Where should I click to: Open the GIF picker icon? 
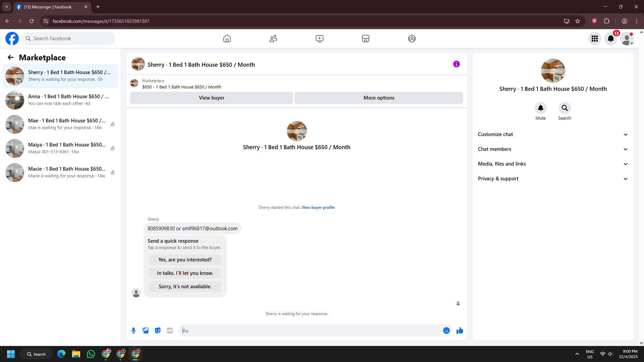170,330
